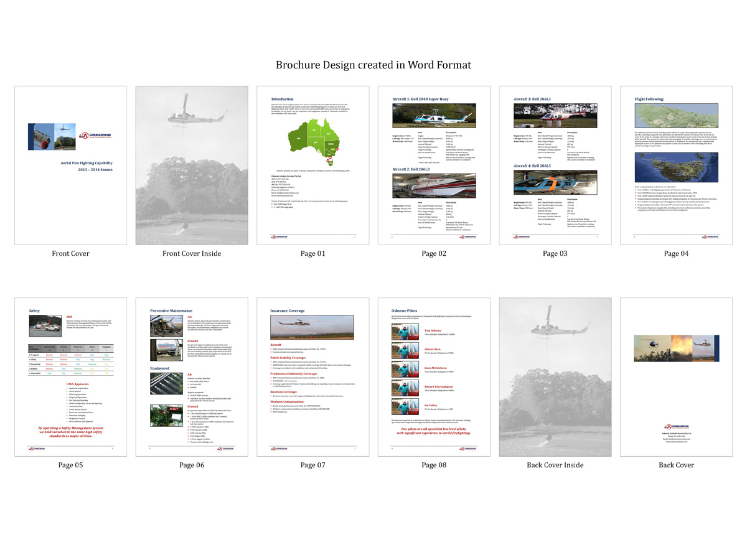Click the safety risk matrix table on Page 05
The width and height of the screenshot is (747, 560).
(70, 359)
